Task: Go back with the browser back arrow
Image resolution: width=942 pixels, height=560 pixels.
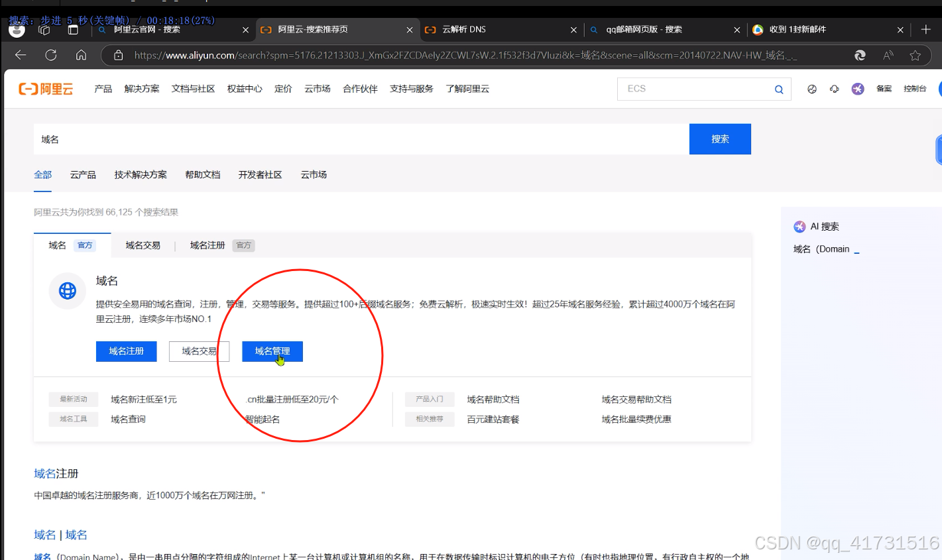Action: pyautogui.click(x=21, y=55)
